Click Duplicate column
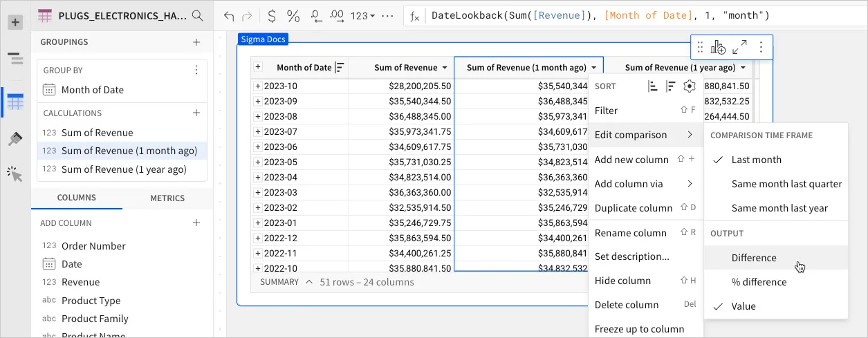The image size is (868, 338). tap(645, 208)
